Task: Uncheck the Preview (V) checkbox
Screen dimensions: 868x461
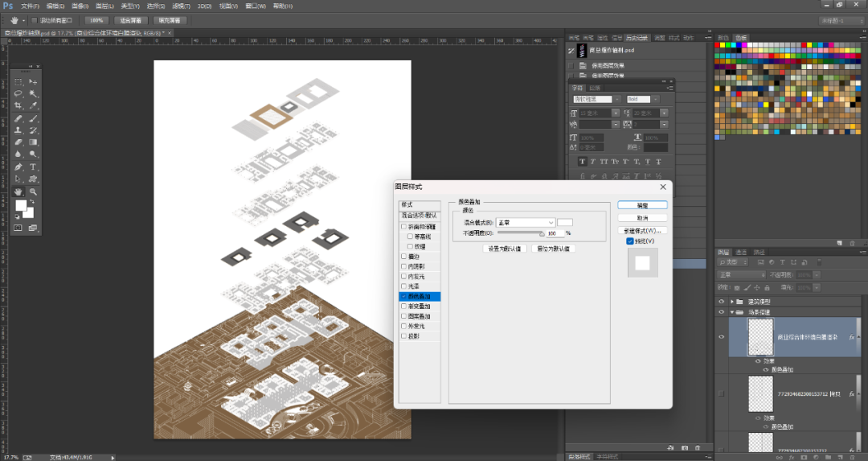Action: click(629, 241)
